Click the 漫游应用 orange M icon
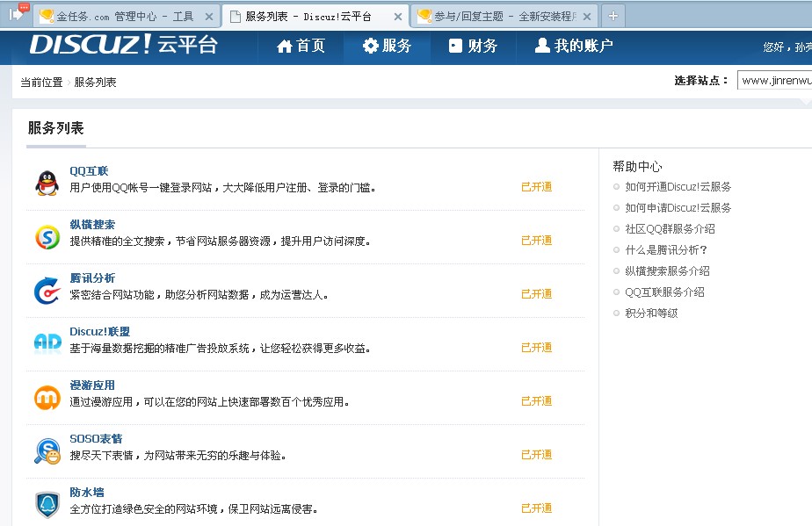This screenshot has height=526, width=812. click(x=47, y=398)
